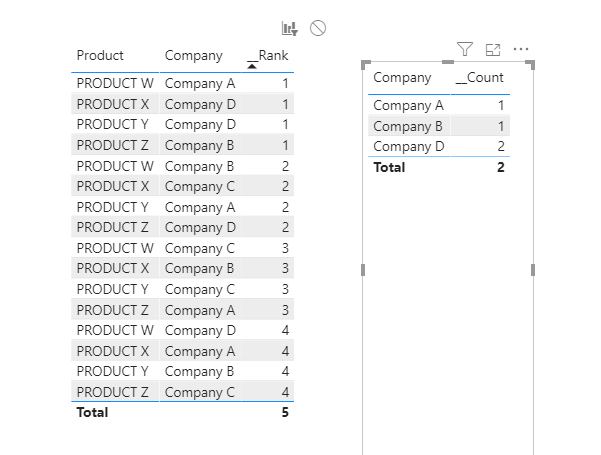Select Company B row in count table
The height and width of the screenshot is (455, 601).
coord(439,126)
